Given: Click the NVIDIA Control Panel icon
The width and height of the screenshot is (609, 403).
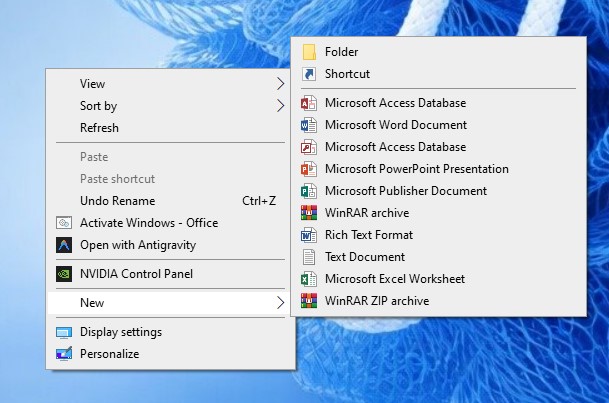Looking at the screenshot, I should [x=64, y=274].
